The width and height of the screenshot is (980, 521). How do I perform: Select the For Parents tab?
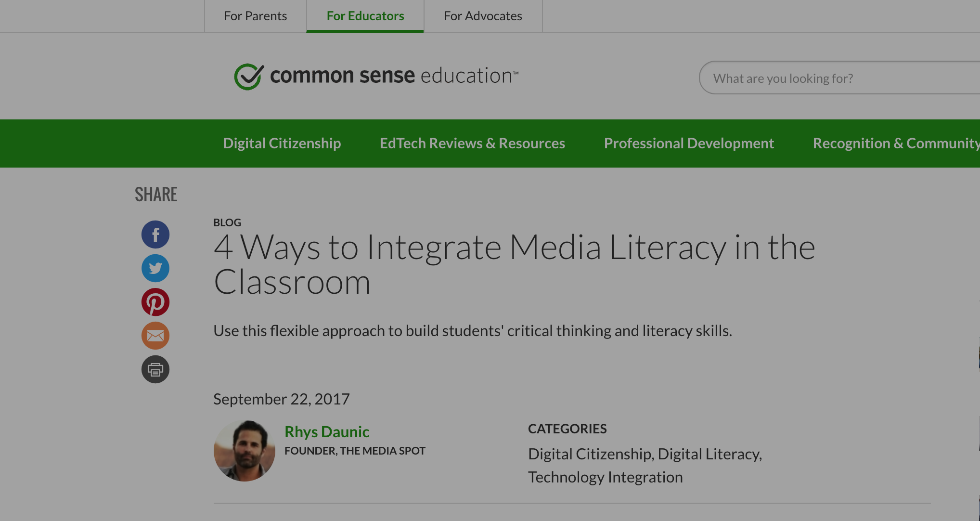click(255, 16)
